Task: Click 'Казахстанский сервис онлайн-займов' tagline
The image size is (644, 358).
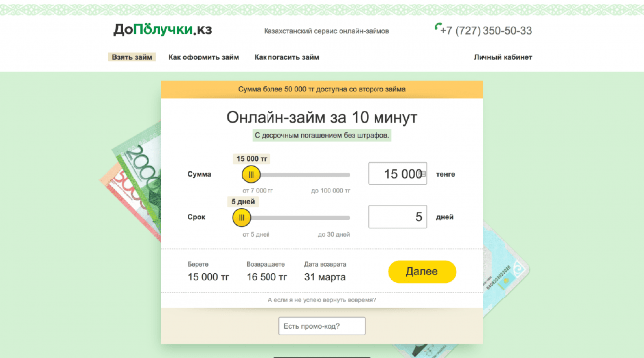Action: click(x=327, y=31)
